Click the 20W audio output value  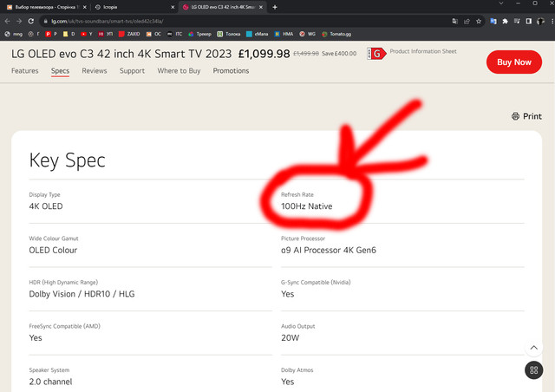[x=291, y=338]
